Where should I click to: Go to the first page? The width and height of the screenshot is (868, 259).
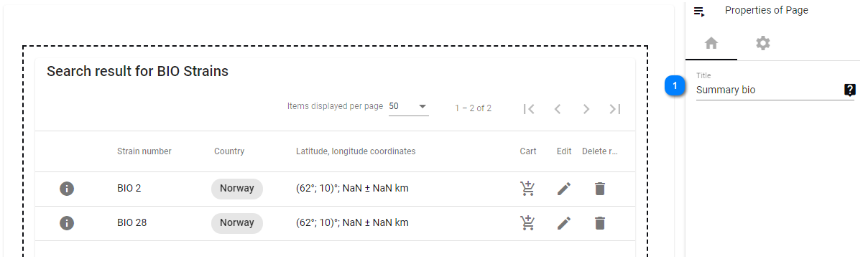[x=529, y=109]
